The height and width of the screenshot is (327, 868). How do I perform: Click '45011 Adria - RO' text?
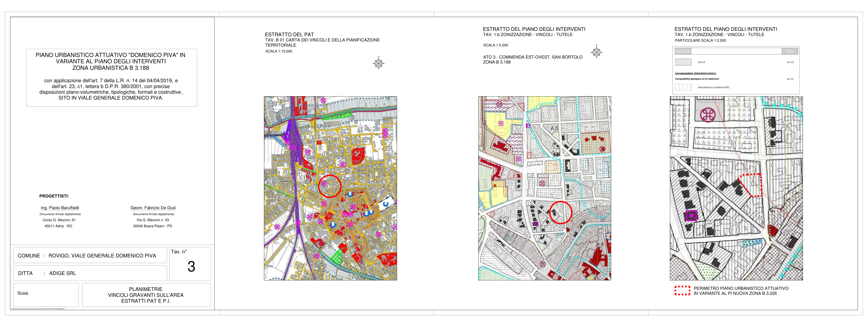(58, 226)
